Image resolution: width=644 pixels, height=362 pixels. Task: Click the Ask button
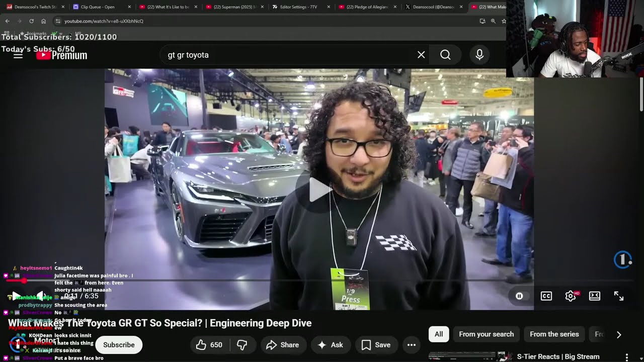point(330,345)
